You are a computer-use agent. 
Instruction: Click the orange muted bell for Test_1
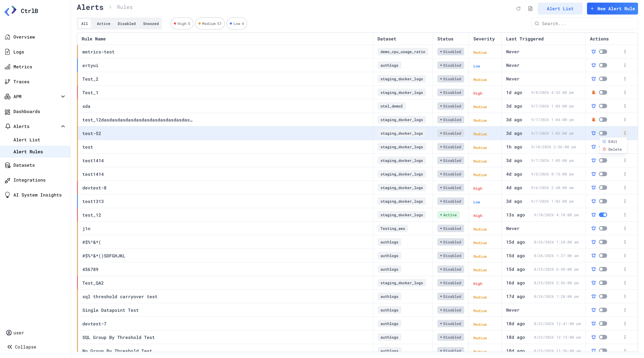[x=594, y=92]
